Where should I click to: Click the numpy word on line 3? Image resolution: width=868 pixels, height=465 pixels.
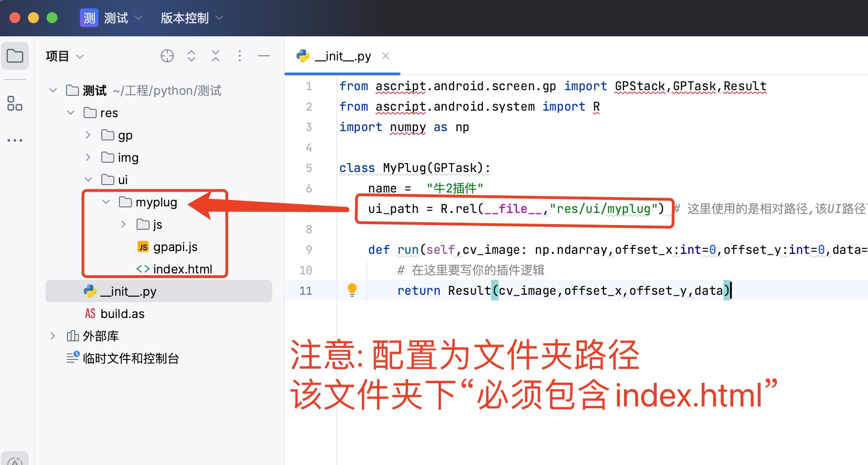[408, 127]
